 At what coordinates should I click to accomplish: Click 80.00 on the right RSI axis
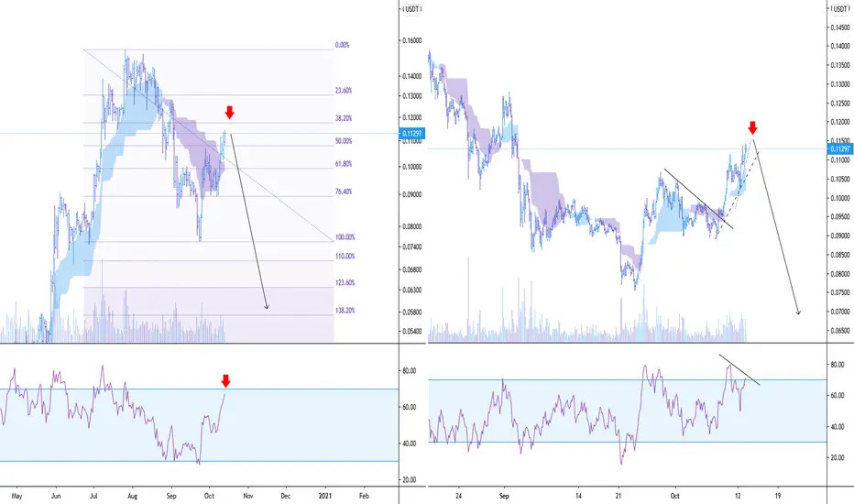(838, 364)
